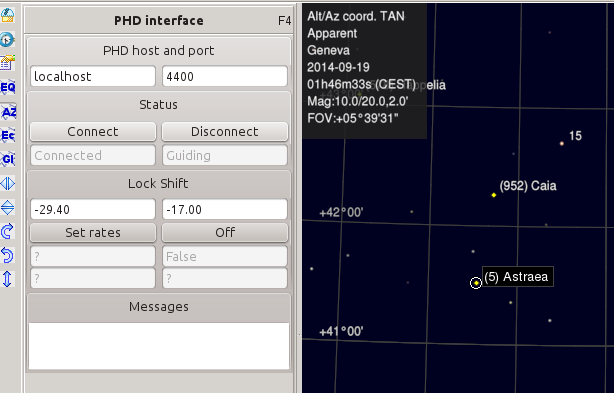Viewport: 614px width, 393px height.
Task: Click the time '01h46m33s (CEST)'
Action: [x=361, y=84]
